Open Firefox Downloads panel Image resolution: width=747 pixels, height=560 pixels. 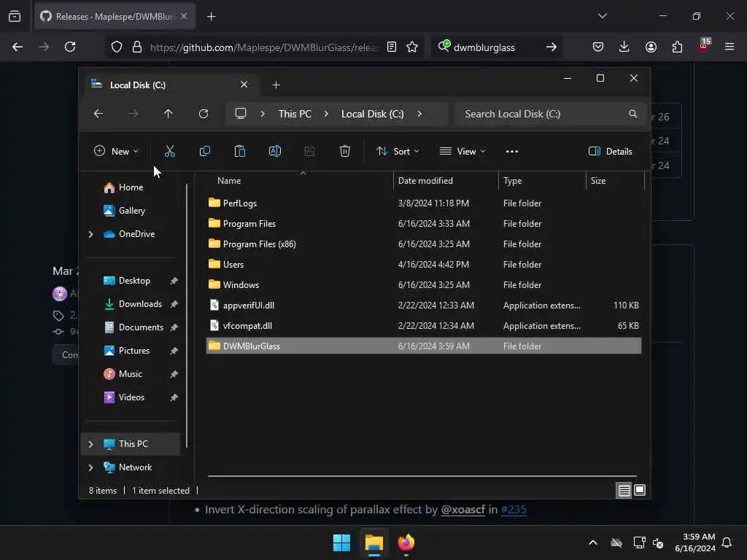[624, 47]
